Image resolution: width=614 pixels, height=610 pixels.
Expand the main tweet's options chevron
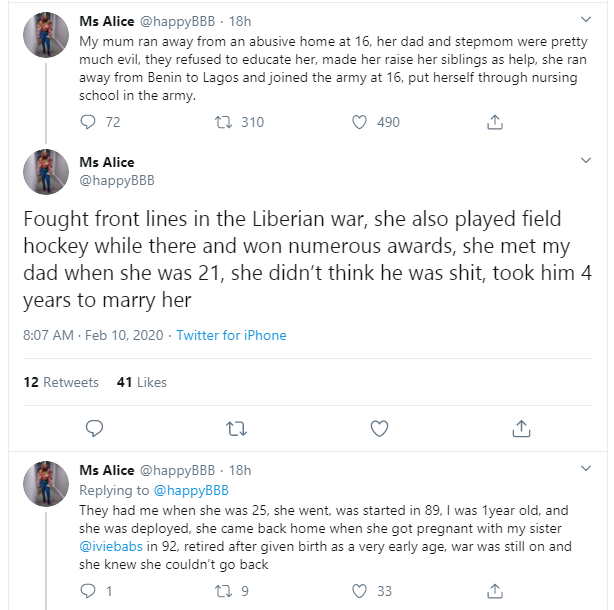[587, 160]
